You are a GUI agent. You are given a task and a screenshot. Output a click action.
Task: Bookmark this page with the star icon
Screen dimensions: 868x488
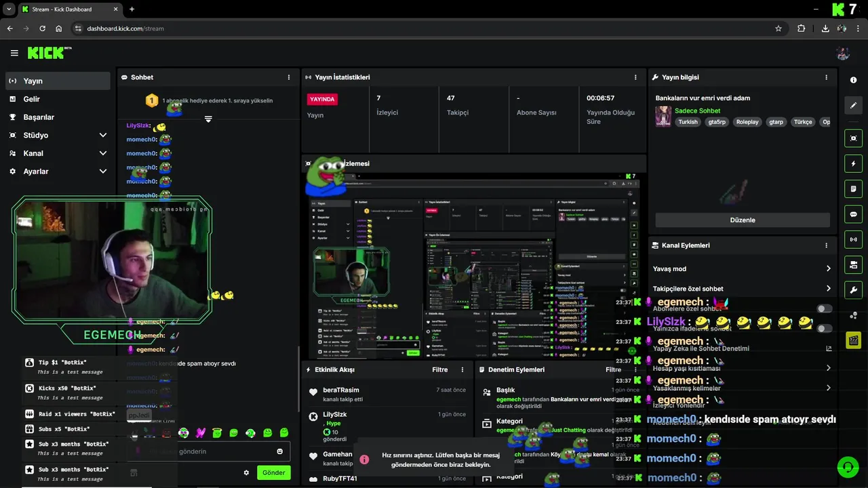click(778, 28)
